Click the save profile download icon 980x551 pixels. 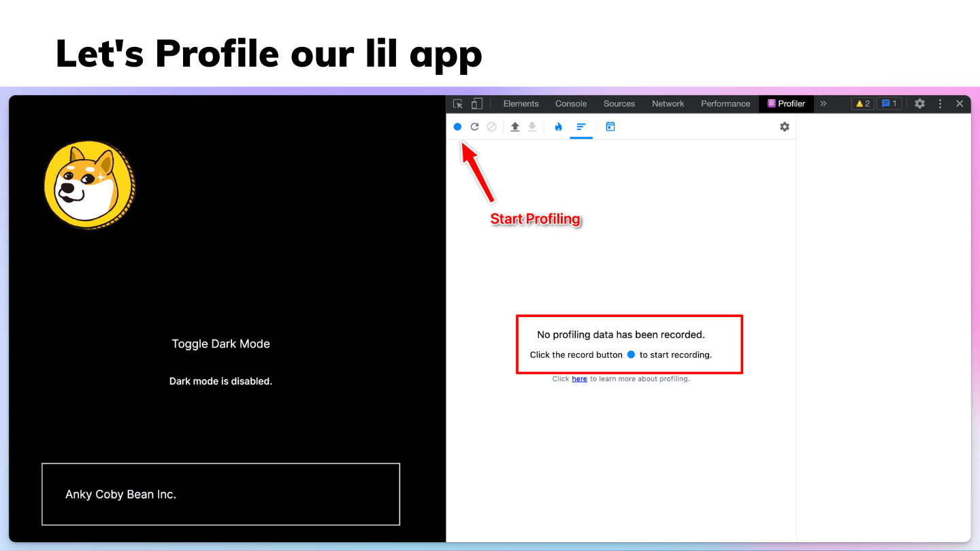click(x=532, y=127)
